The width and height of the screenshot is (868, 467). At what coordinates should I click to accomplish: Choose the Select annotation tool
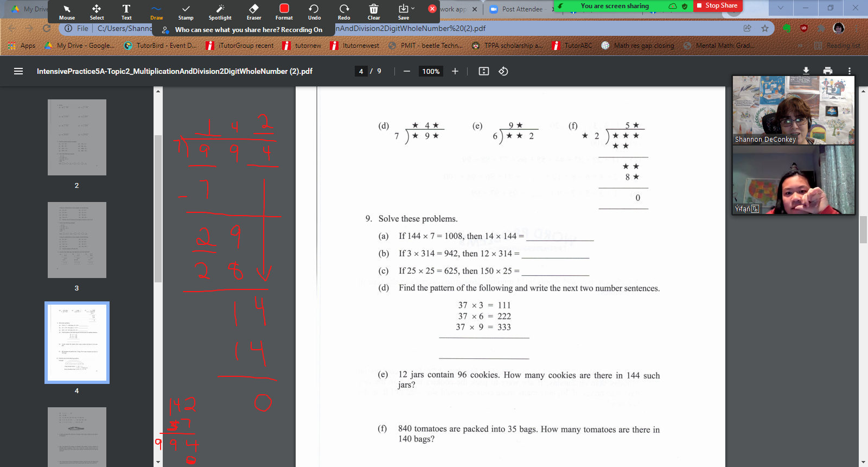pos(97,12)
